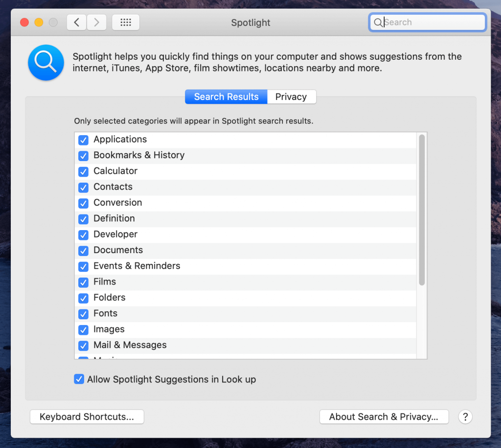This screenshot has width=501, height=448.
Task: Show all preferences via grid icon
Action: [x=126, y=23]
